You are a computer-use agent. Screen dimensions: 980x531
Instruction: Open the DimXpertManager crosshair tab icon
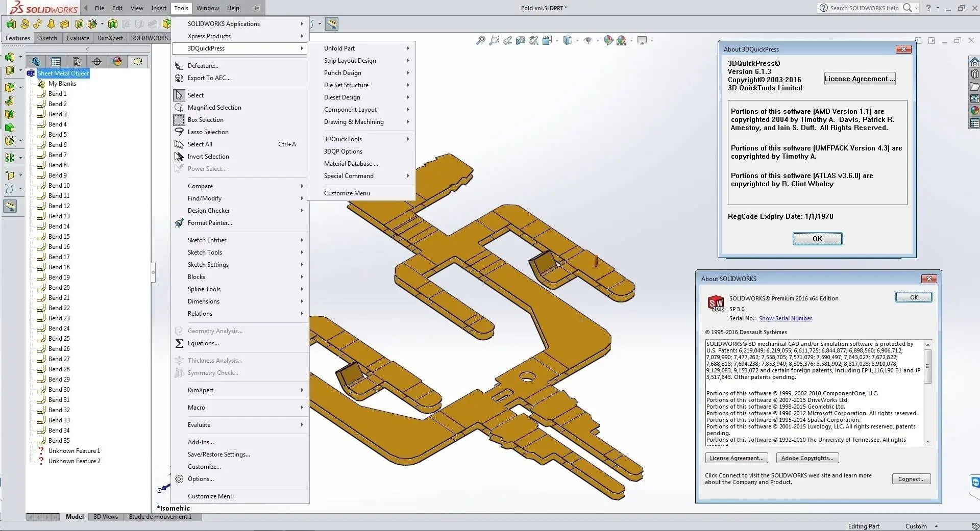coord(97,62)
